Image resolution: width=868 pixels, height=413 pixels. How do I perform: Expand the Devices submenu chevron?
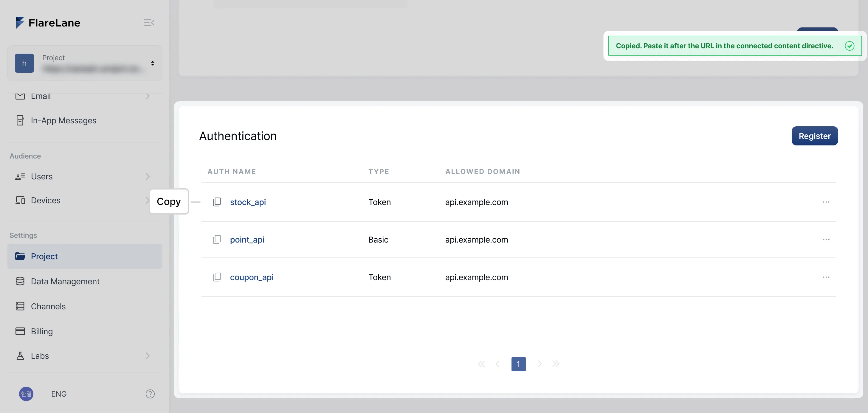147,200
